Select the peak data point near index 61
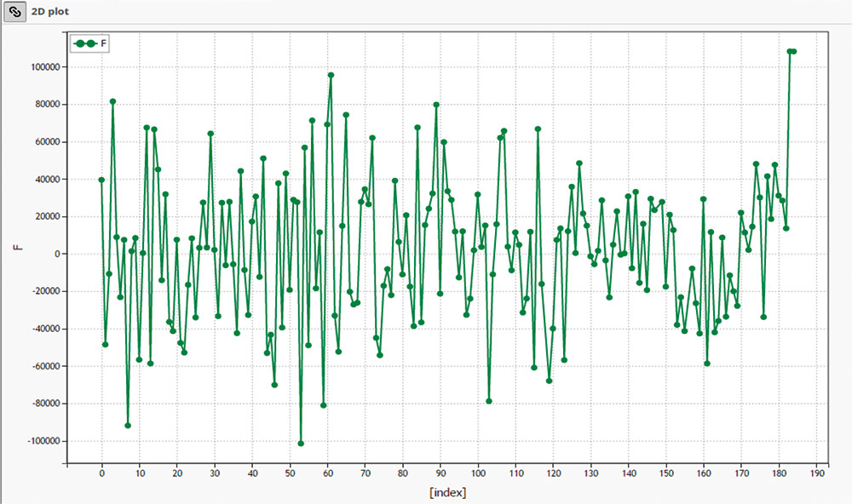This screenshot has height=504, width=852. [x=331, y=75]
